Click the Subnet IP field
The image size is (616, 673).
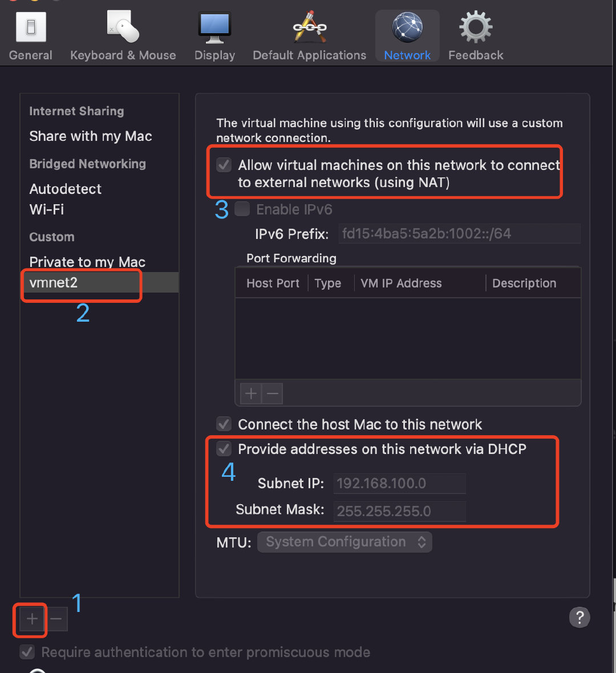coord(400,484)
